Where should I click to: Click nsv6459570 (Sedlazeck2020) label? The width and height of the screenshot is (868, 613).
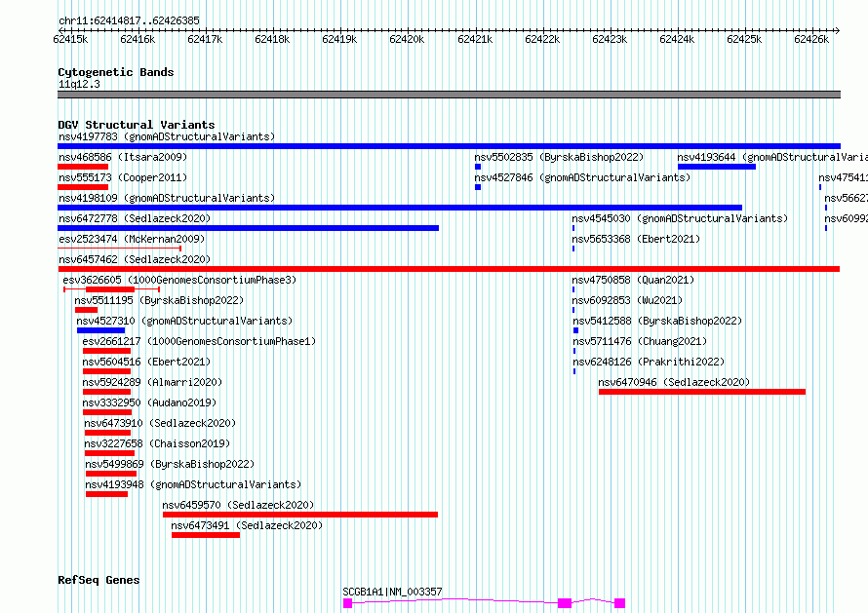[238, 505]
